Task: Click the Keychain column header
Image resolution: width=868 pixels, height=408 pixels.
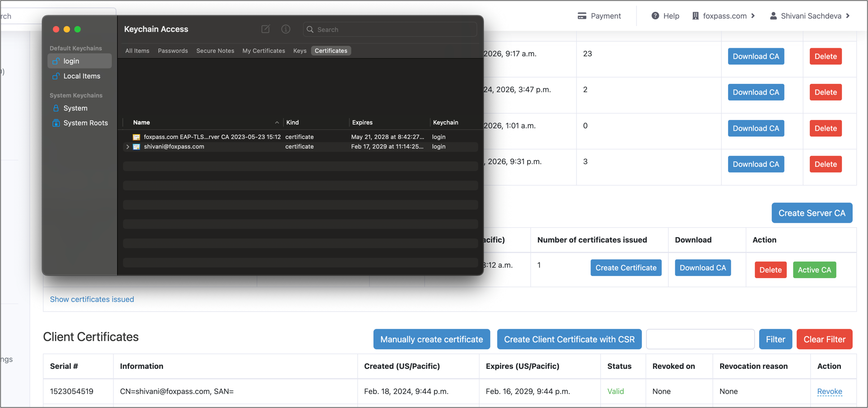Action: click(x=445, y=123)
